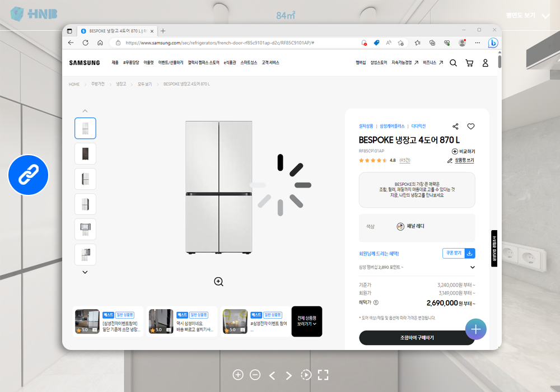Enter fullscreen mode in the HNB viewer
This screenshot has height=392, width=560.
(323, 375)
